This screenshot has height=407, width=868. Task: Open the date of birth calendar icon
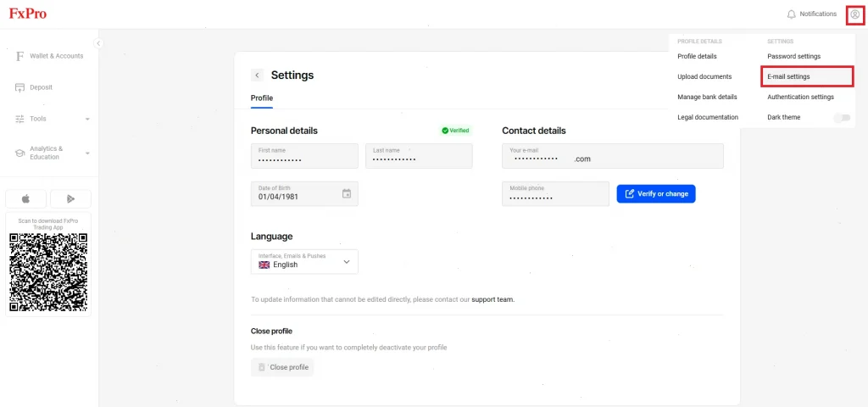[346, 193]
